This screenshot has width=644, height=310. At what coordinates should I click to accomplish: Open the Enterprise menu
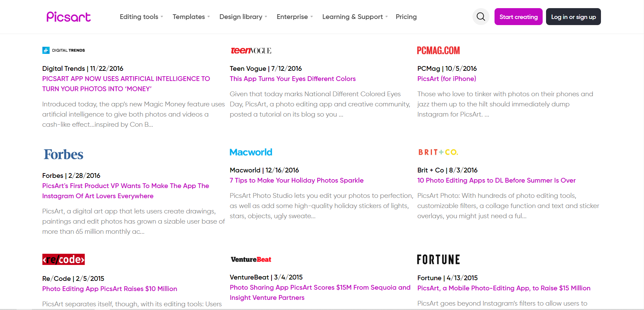point(295,17)
